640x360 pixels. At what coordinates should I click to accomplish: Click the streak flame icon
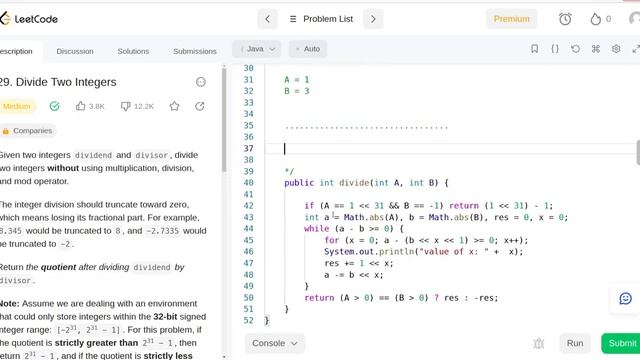596,19
